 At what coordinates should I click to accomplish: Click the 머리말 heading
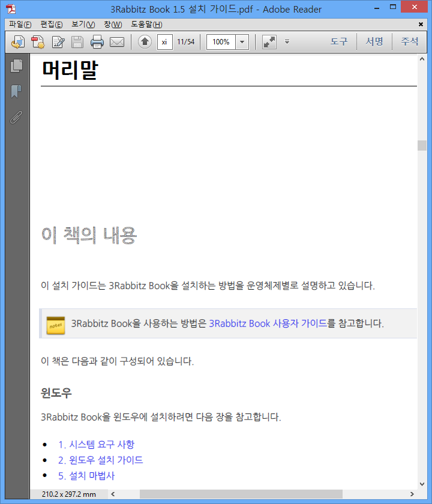tap(70, 70)
